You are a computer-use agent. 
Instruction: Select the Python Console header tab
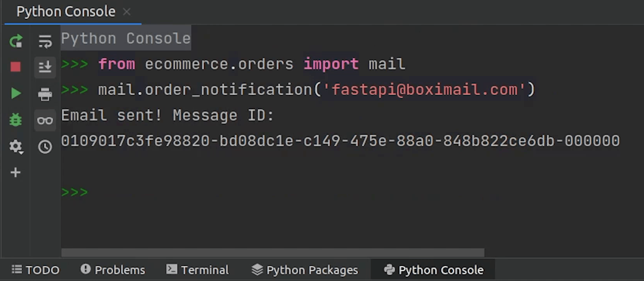point(66,12)
